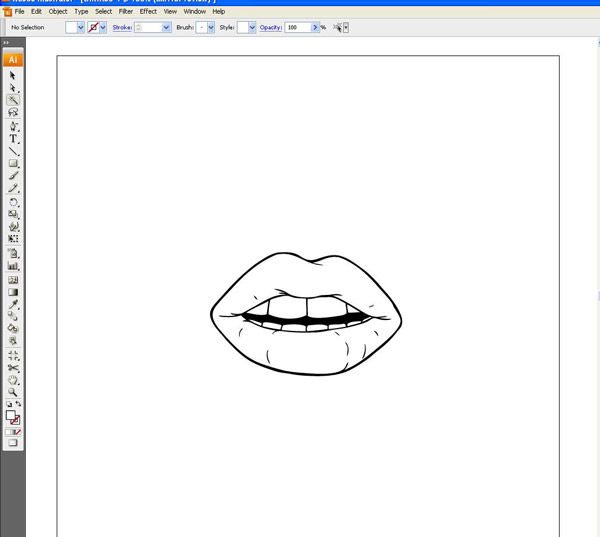Expand the Brush dropdown
Image resolution: width=600 pixels, height=537 pixels.
[211, 28]
